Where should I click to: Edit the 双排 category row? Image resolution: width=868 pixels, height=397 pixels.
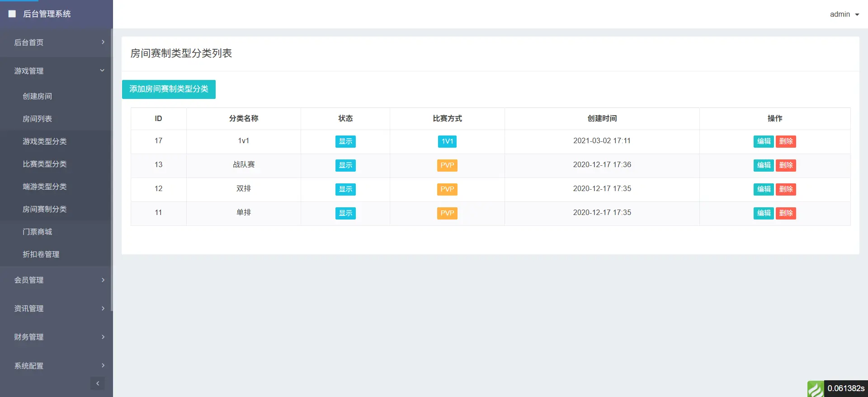pos(764,189)
